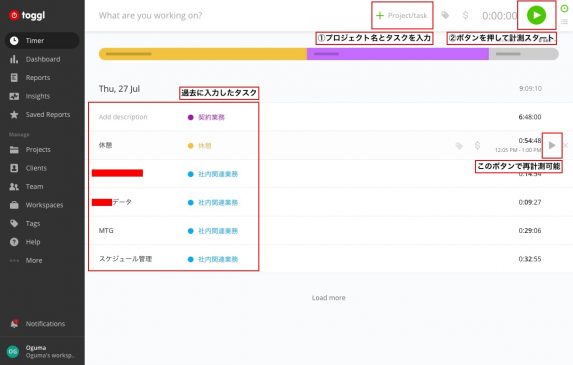Click the toggl logo
The image size is (573, 365).
coord(27,15)
